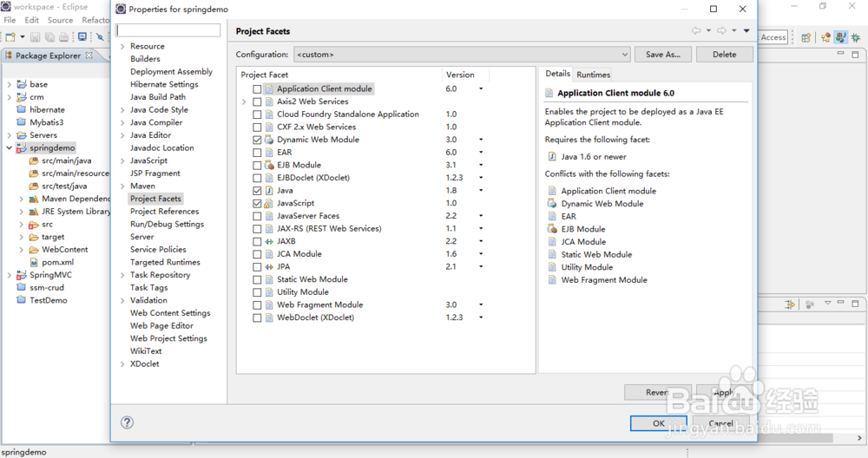Select Project Facets in properties list
868x458 pixels.
tap(155, 199)
